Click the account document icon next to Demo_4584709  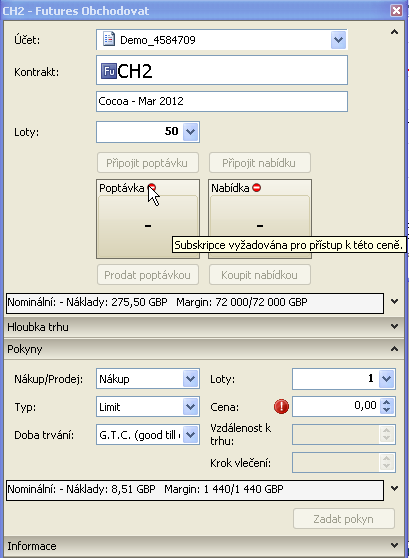pyautogui.click(x=109, y=39)
